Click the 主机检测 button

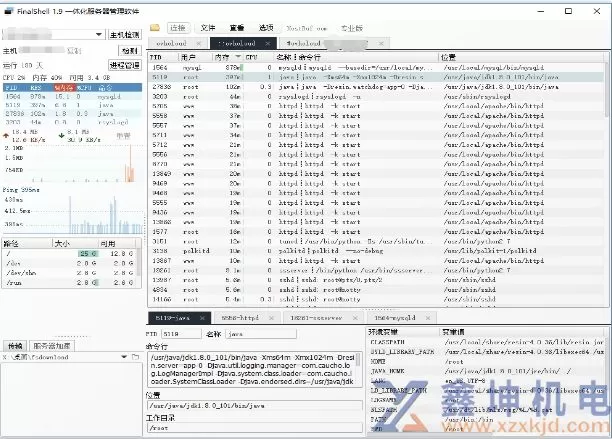point(125,35)
